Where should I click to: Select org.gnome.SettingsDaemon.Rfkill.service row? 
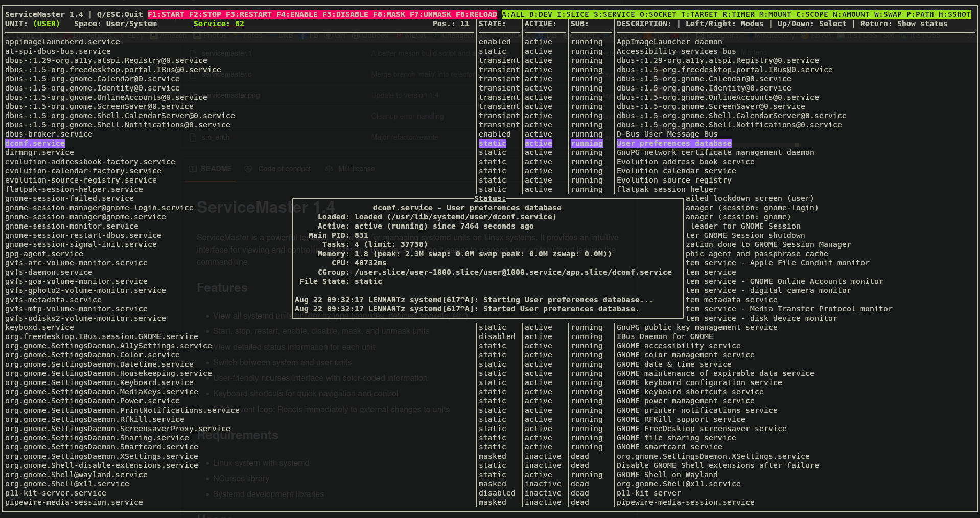(95, 419)
